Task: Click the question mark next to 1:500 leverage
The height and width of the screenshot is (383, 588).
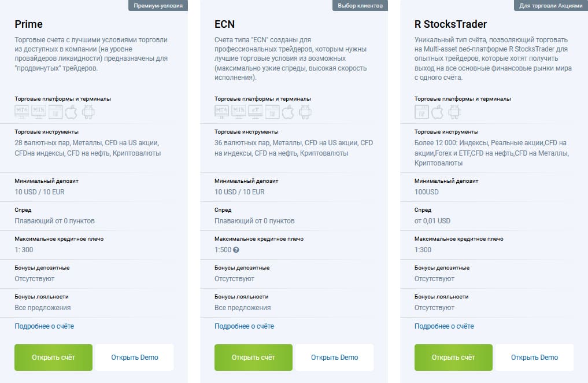Action: pos(236,250)
